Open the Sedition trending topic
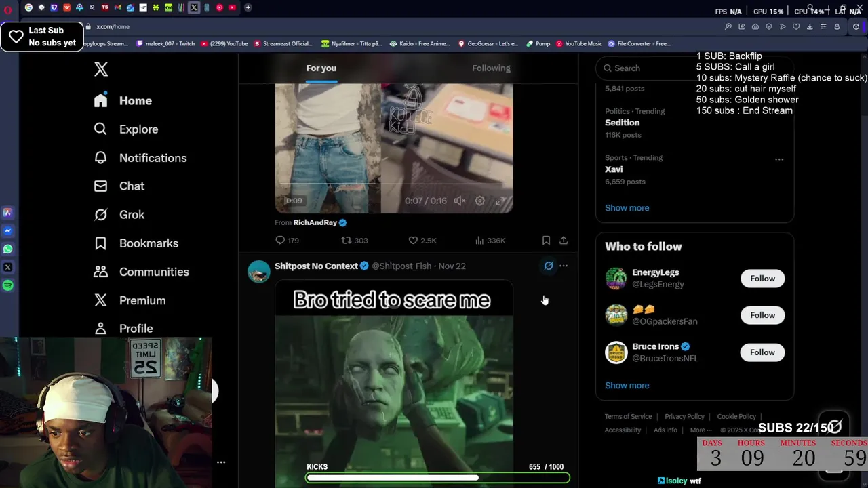This screenshot has height=488, width=868. 622,123
